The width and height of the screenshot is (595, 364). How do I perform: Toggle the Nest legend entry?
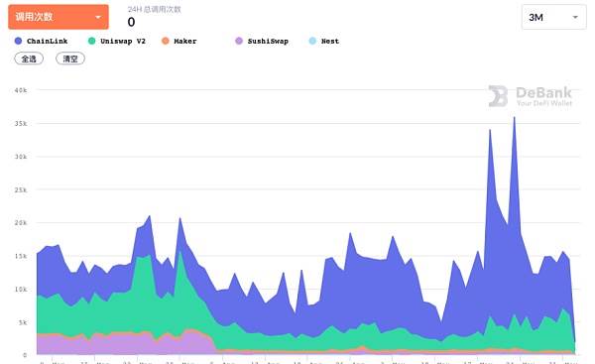coord(324,41)
